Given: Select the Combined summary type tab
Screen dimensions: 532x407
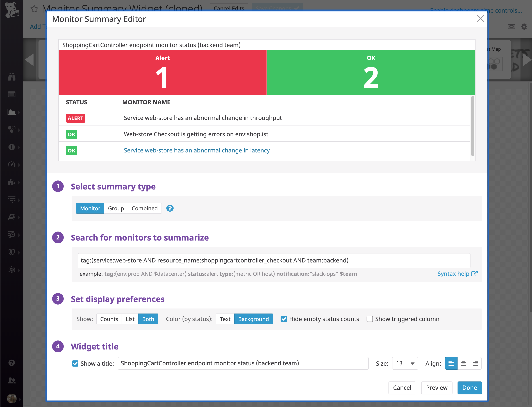Looking at the screenshot, I should pos(144,208).
